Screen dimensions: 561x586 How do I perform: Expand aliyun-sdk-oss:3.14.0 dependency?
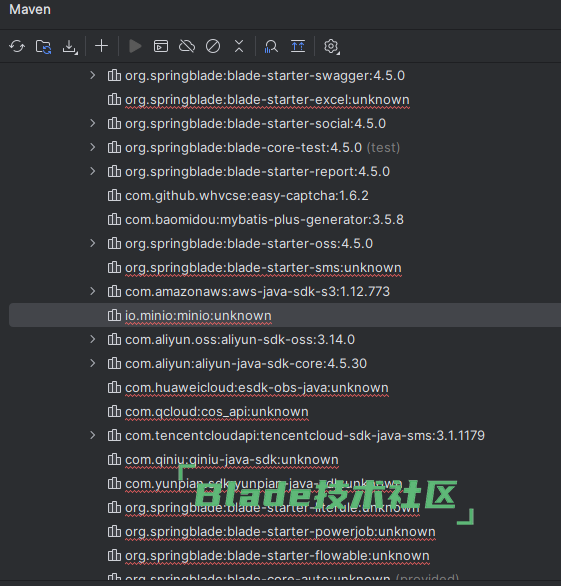click(x=93, y=339)
